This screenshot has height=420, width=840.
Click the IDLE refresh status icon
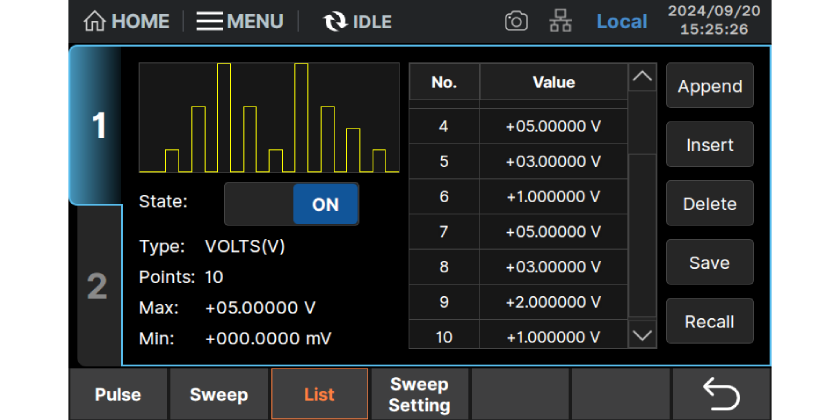[335, 21]
